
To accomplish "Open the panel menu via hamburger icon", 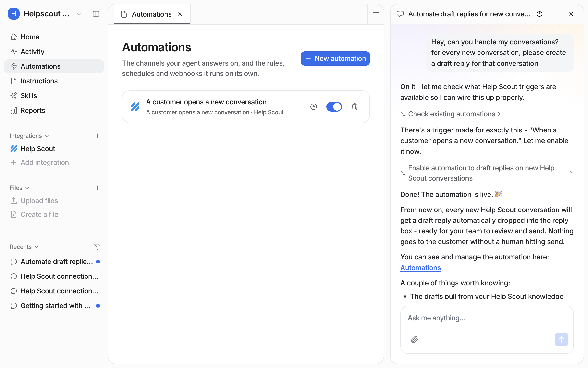I will tap(376, 14).
